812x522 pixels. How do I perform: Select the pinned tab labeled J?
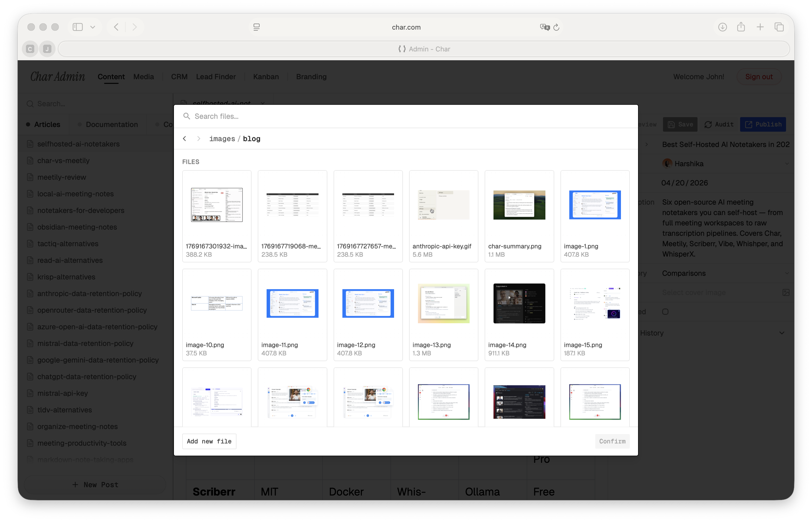click(47, 49)
